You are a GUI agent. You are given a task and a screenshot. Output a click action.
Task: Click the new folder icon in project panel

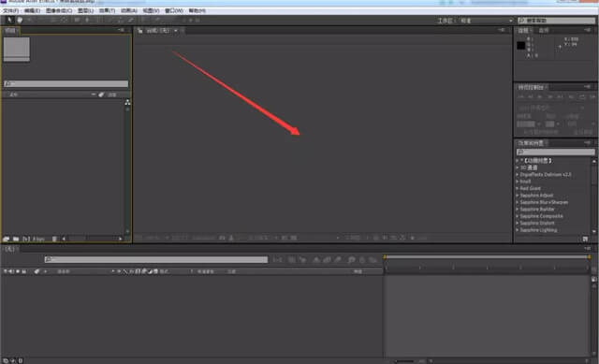[x=16, y=239]
